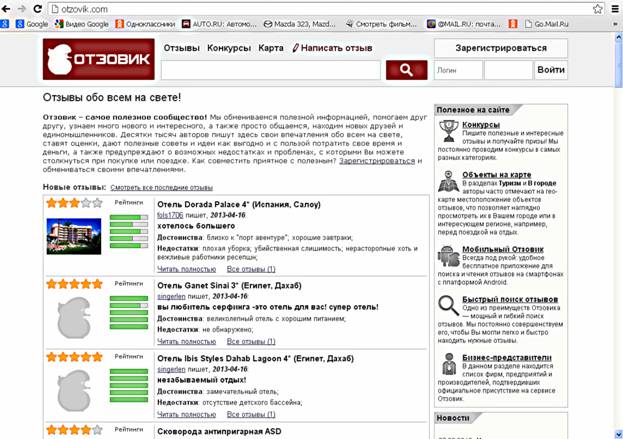Open the @MAIL.RU почта bookmark
The height and width of the screenshot is (439, 623).
[x=464, y=24]
